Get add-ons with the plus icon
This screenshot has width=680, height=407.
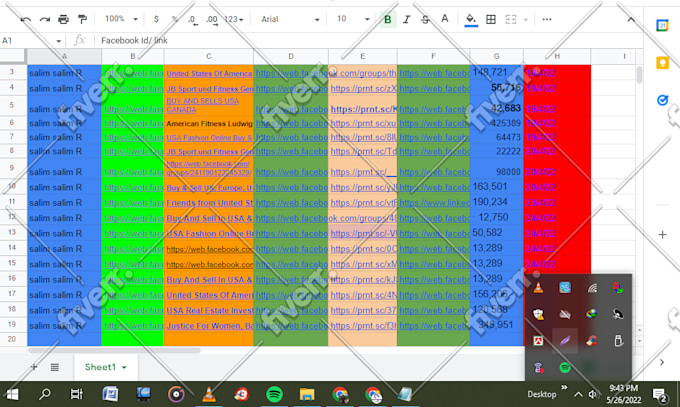pyautogui.click(x=662, y=234)
